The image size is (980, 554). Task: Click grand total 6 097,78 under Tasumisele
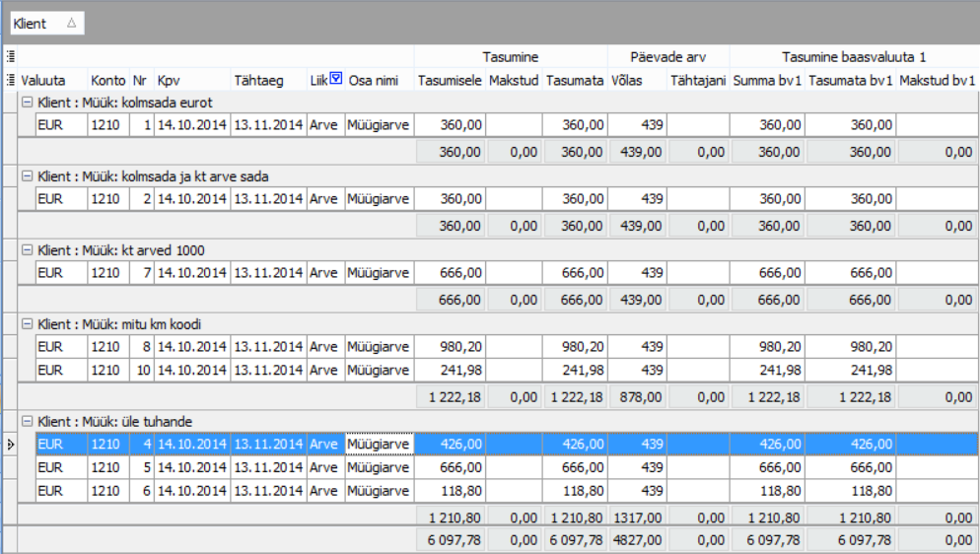click(x=452, y=540)
